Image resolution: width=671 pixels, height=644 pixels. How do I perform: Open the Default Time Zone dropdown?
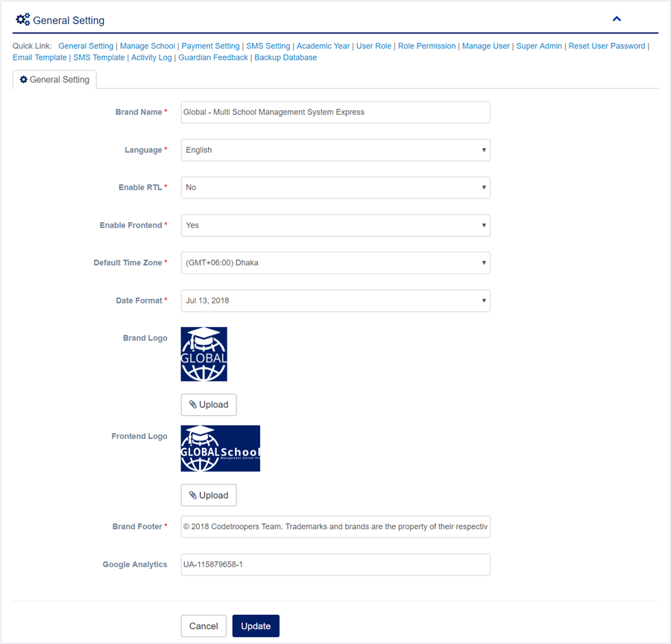tap(335, 262)
